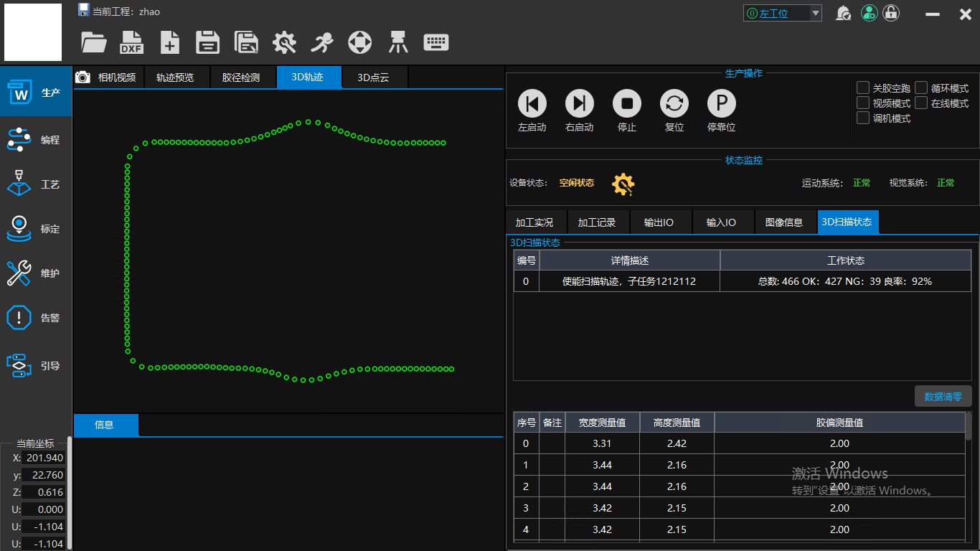Toggle the 循环模式 checkbox
980x551 pixels.
tap(921, 88)
